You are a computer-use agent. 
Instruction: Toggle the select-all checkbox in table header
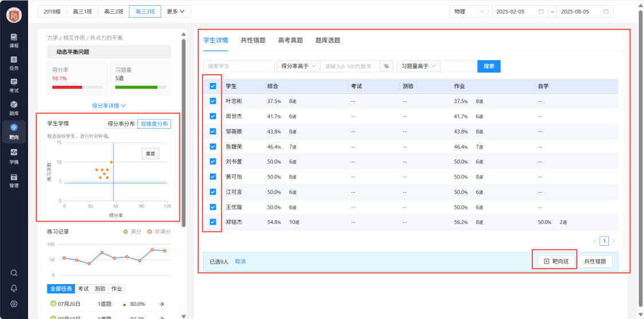(x=213, y=86)
